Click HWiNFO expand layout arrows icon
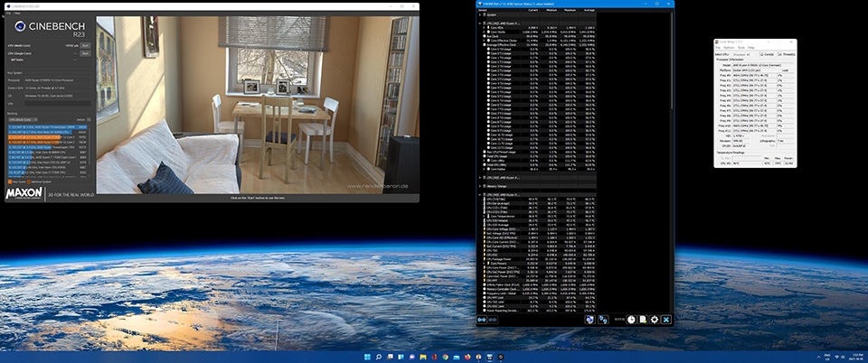The image size is (868, 363). click(482, 320)
